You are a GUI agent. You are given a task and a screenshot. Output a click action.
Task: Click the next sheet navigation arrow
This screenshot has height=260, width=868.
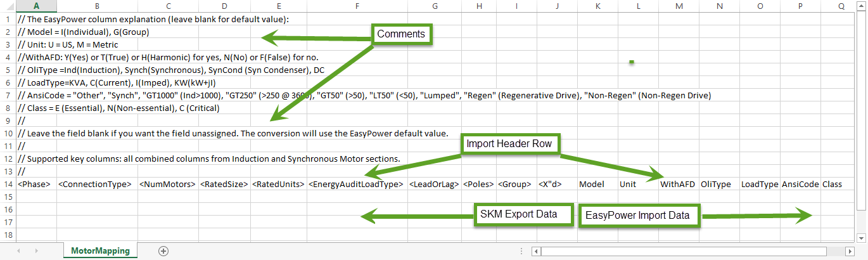point(36,251)
